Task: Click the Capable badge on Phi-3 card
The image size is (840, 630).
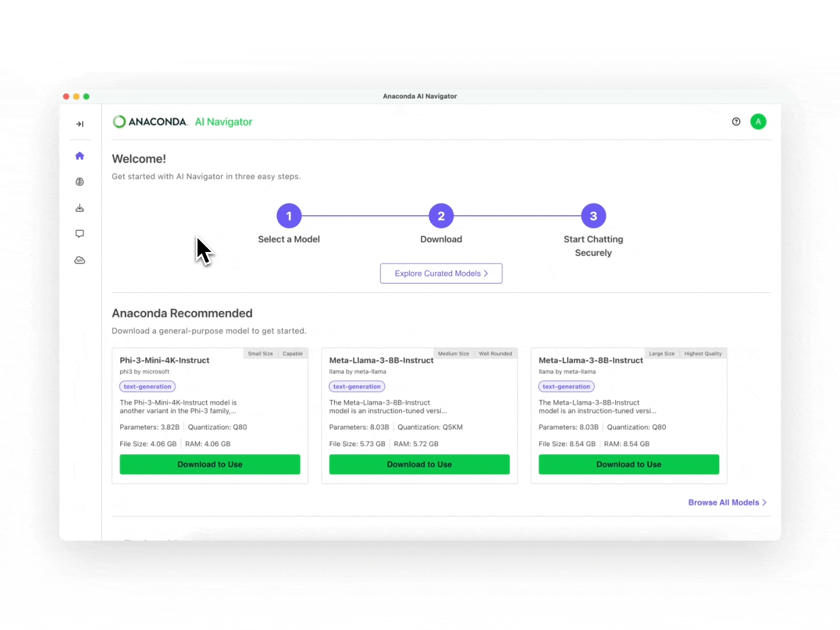Action: pos(293,353)
